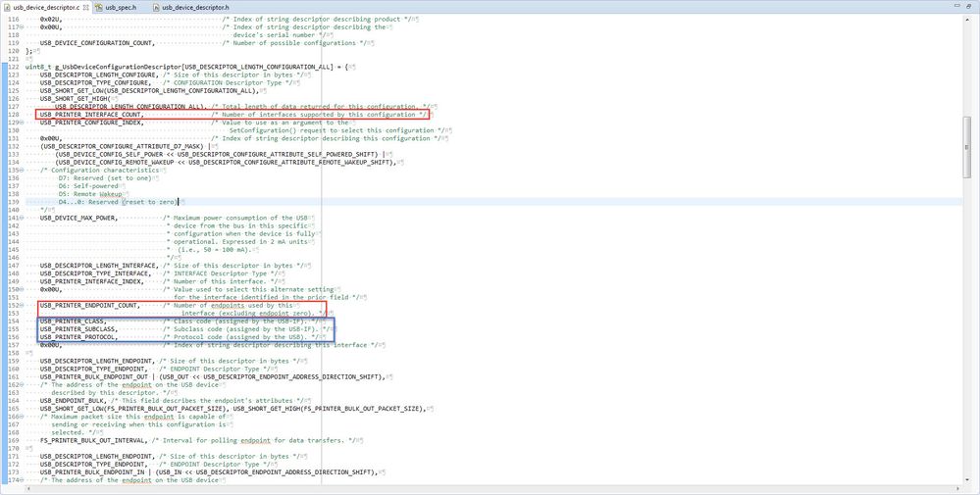This screenshot has height=495, width=980.
Task: Click on USB_DEVICE_CONFIGURATION_COUNT at line 119
Action: [x=97, y=43]
